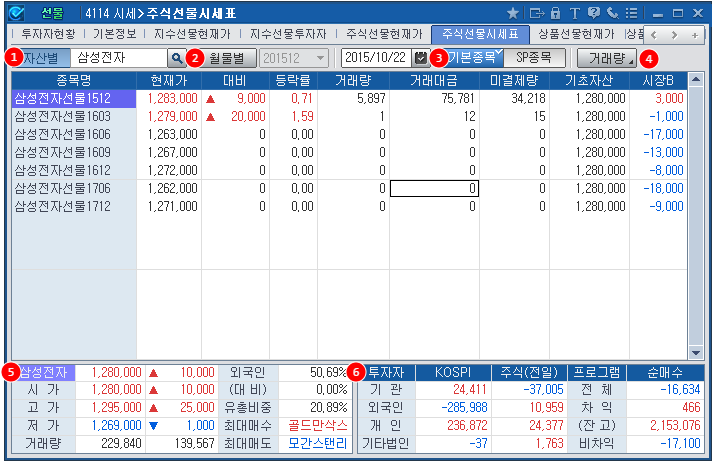Screen dimensions: 713x462
Task: Open the help speech bubble icon
Action: pyautogui.click(x=593, y=13)
